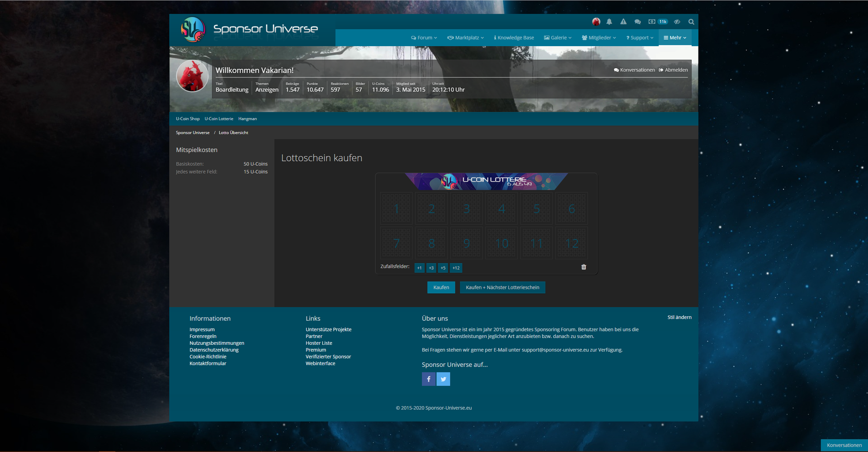The width and height of the screenshot is (868, 452).
Task: Open the notifications bell icon
Action: click(x=609, y=22)
